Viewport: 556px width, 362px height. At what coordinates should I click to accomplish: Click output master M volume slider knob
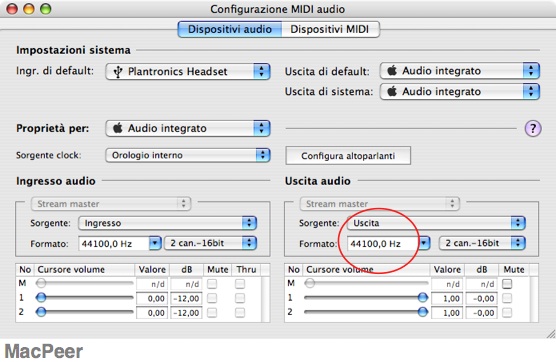click(x=310, y=283)
